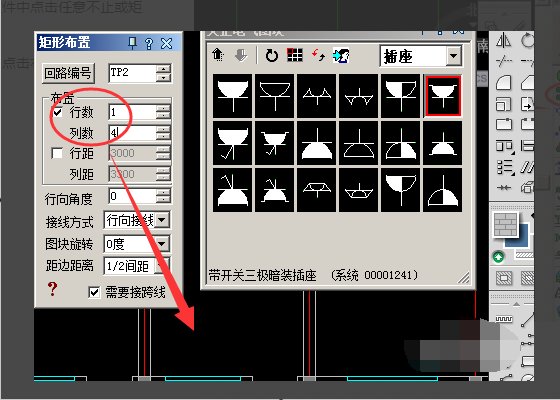Click the brick pattern swatch
This screenshot has width=560, height=400.
(x=505, y=225)
